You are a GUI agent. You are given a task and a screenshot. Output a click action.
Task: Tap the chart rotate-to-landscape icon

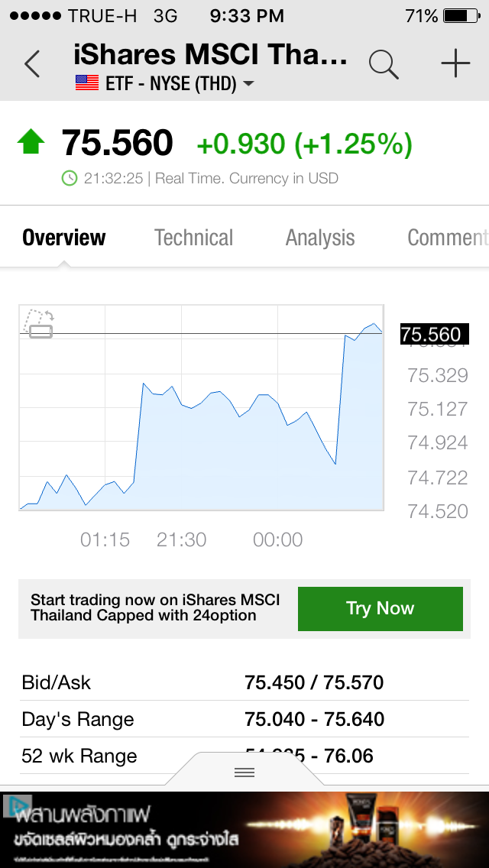point(39,324)
